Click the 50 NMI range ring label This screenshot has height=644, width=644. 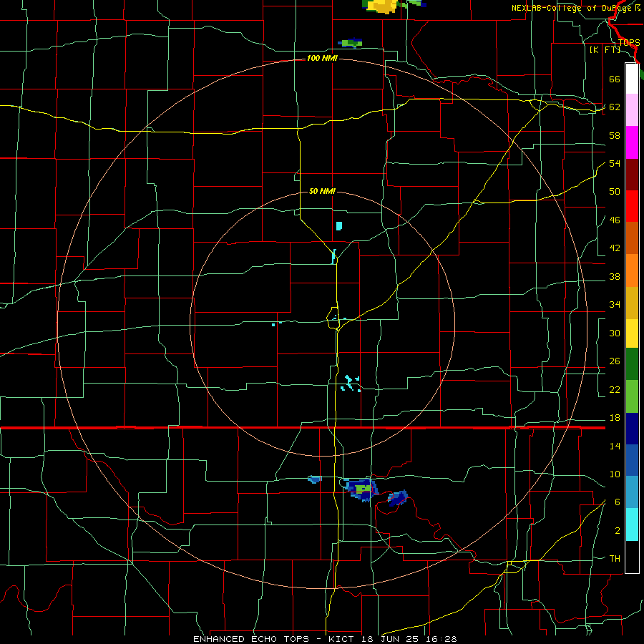pos(322,191)
